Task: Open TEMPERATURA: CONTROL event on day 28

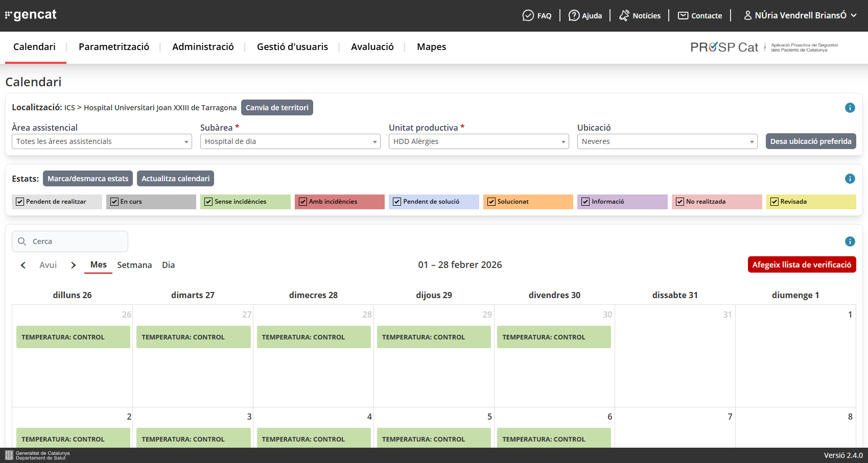Action: coord(314,337)
